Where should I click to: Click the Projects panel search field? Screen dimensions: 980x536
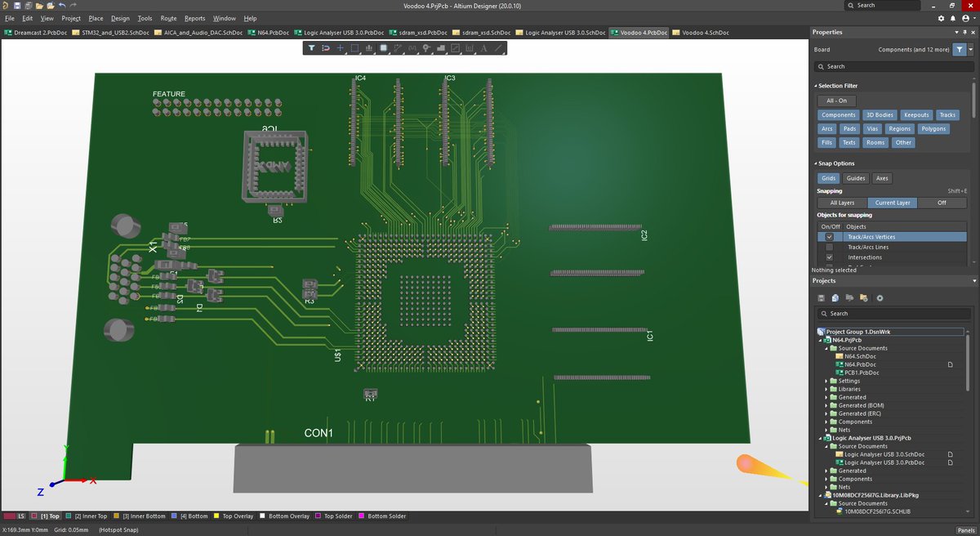coord(895,313)
